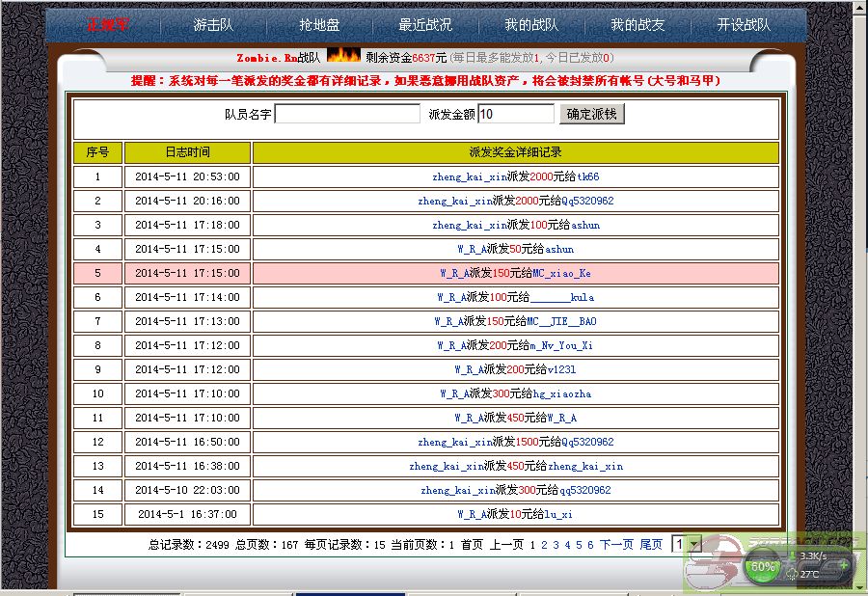Open the page number dropdown

click(693, 545)
